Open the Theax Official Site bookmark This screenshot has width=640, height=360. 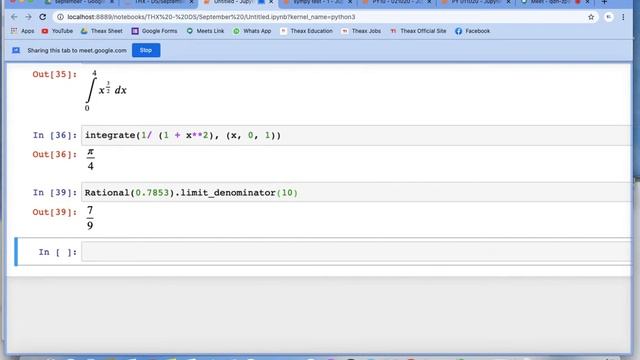(x=418, y=31)
